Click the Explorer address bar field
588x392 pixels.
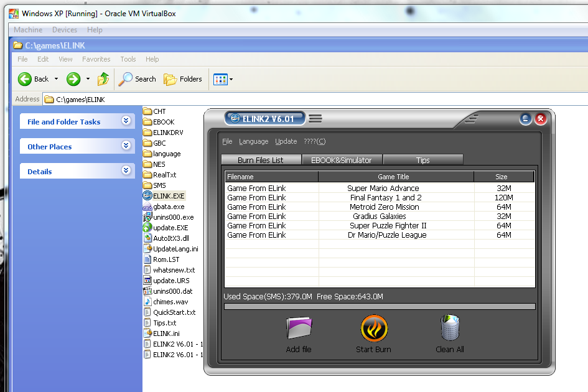tap(315, 100)
